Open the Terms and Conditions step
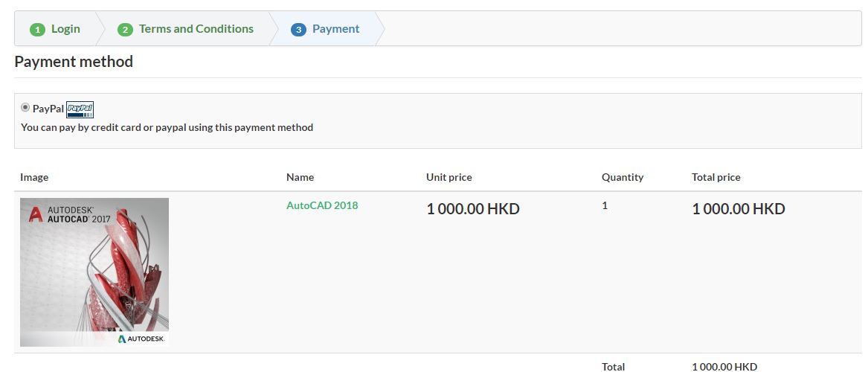This screenshot has width=868, height=372. pos(196,29)
